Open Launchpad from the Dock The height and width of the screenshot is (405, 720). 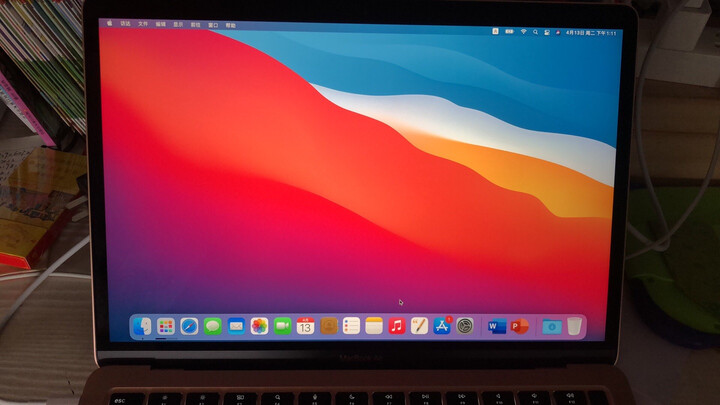(x=166, y=326)
